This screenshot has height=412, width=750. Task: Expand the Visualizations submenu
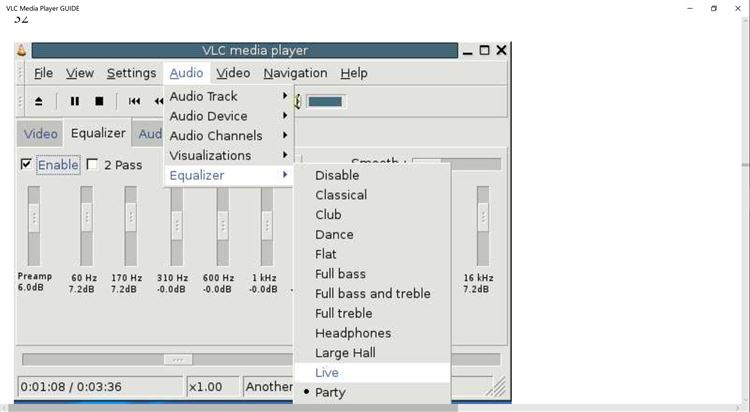[x=228, y=156]
